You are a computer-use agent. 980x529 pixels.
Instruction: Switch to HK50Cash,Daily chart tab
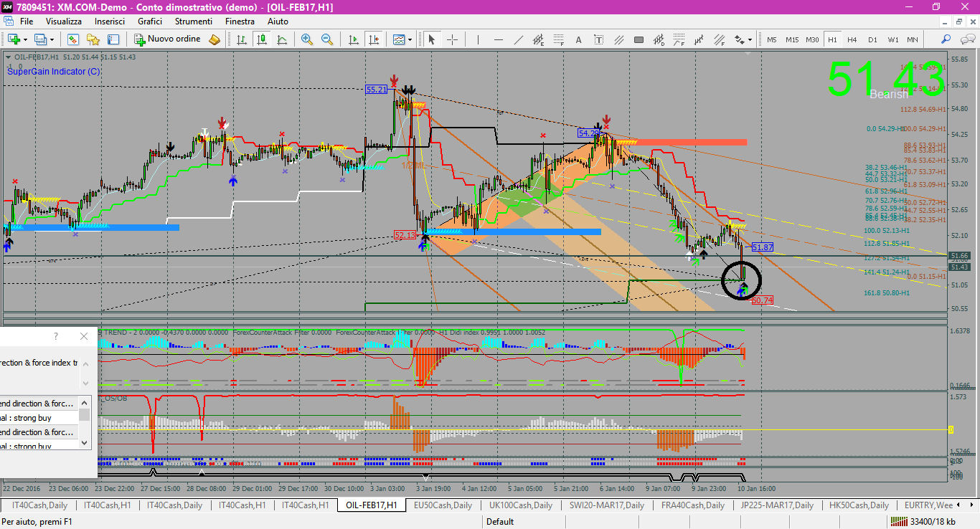(859, 505)
